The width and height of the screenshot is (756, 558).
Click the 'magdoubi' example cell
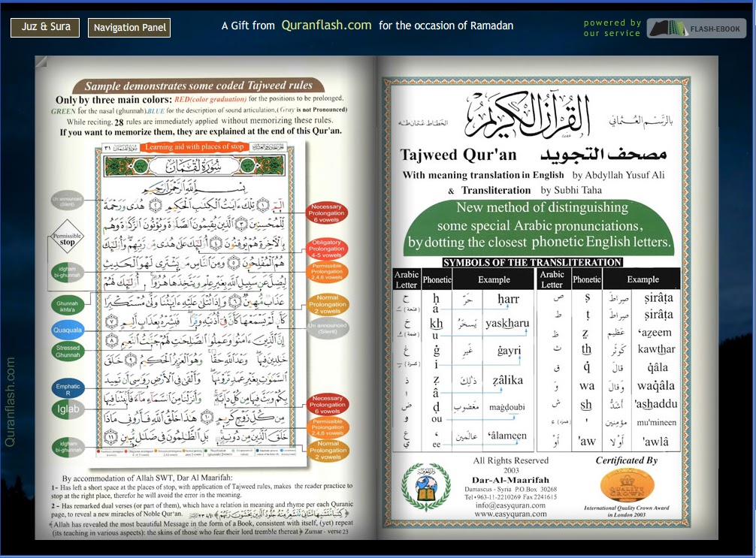[x=507, y=408]
